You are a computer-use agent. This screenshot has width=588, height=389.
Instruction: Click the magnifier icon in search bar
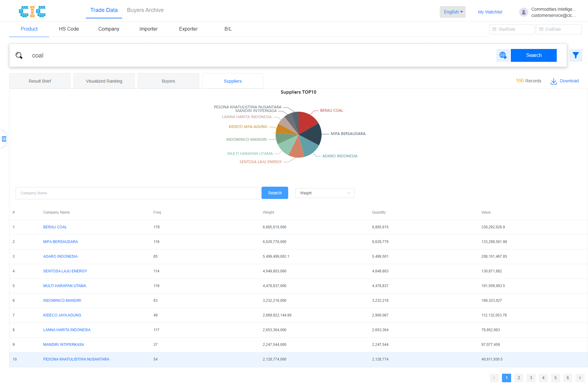coord(19,55)
